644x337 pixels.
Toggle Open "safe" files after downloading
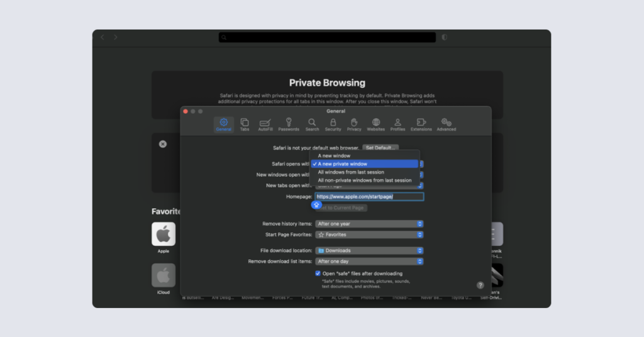[318, 273]
